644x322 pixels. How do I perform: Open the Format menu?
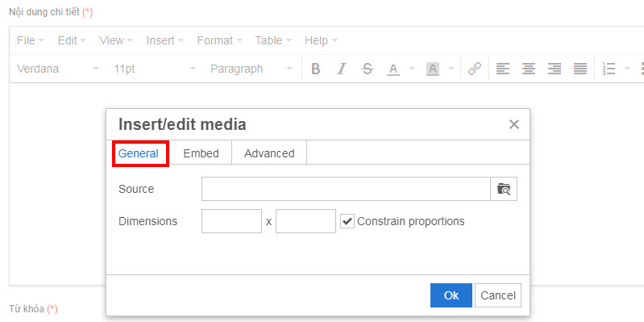coord(219,40)
